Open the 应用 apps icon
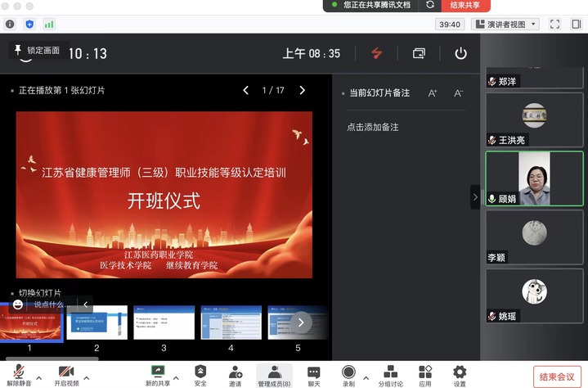The height and width of the screenshot is (388, 588). pyautogui.click(x=425, y=374)
